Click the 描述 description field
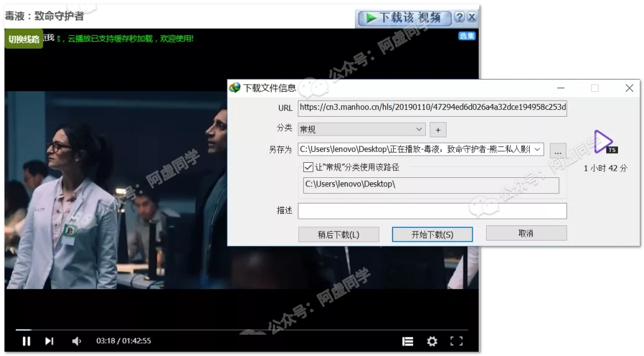The width and height of the screenshot is (644, 356). click(x=432, y=211)
